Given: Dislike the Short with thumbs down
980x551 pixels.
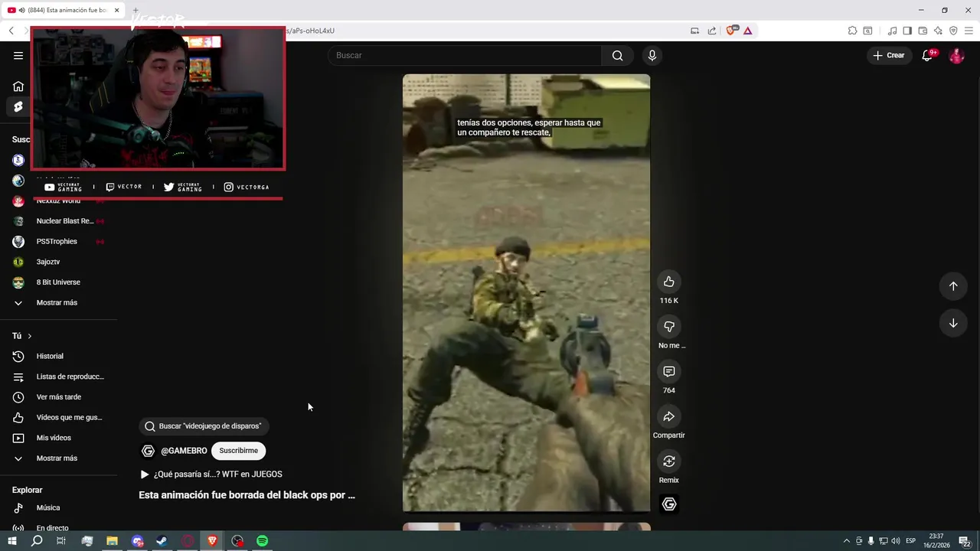Looking at the screenshot, I should click(669, 327).
